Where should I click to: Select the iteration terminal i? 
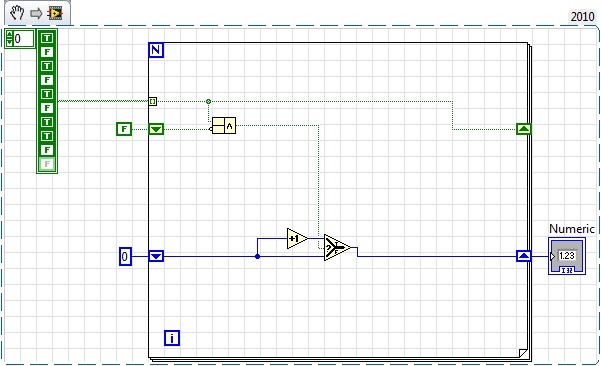point(172,338)
